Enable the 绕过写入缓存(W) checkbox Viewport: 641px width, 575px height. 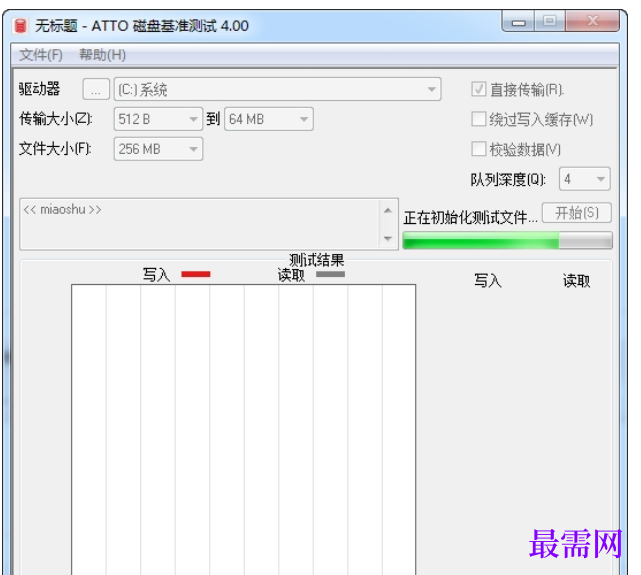[x=479, y=119]
